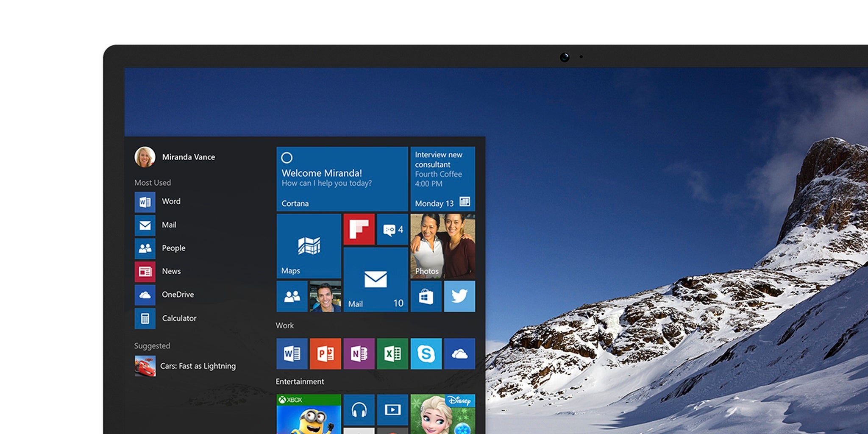Screen dimensions: 868x434
Task: Launch the Skype tile
Action: click(426, 353)
